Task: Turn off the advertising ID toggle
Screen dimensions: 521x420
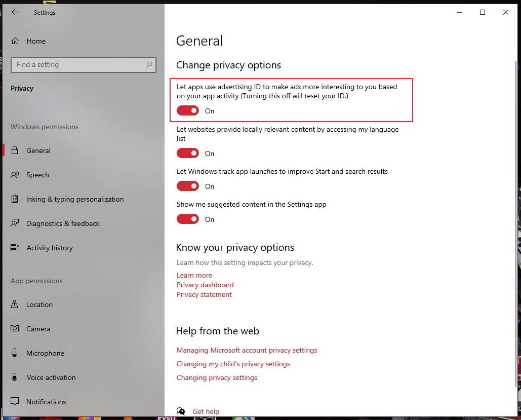Action: pyautogui.click(x=188, y=110)
